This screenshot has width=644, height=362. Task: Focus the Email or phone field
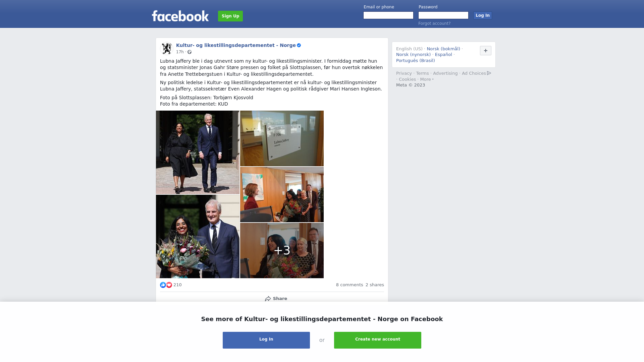pos(388,15)
